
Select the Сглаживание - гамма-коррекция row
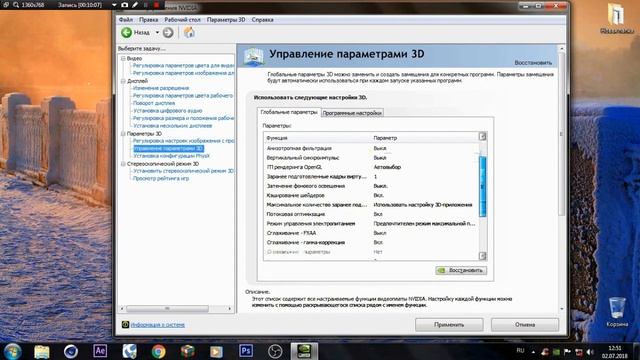tap(371, 242)
